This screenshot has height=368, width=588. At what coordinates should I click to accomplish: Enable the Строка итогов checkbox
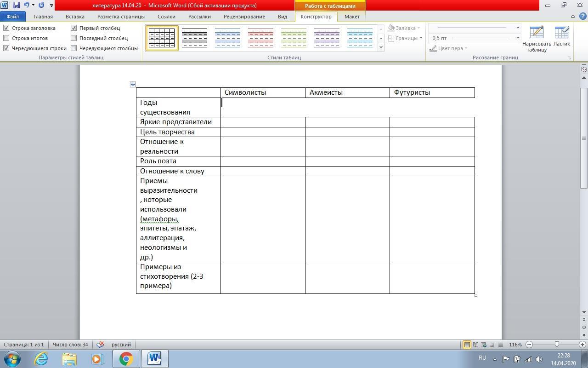(6, 38)
